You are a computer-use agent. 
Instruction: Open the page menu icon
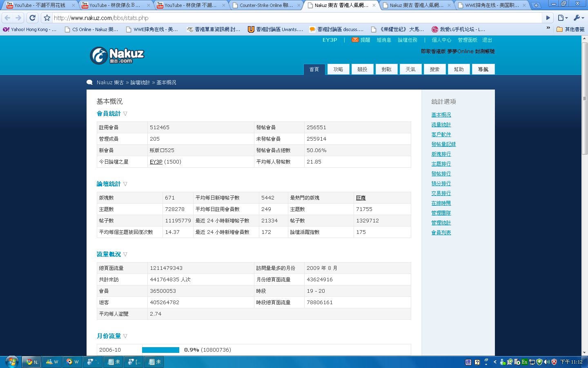pos(563,18)
